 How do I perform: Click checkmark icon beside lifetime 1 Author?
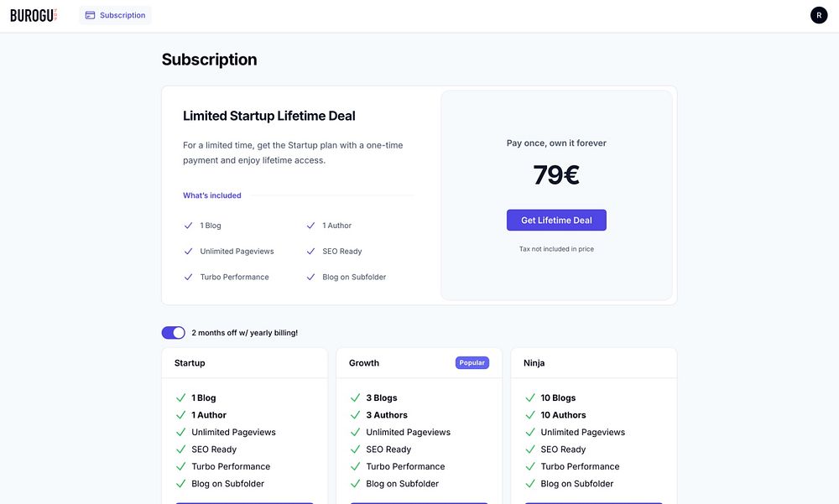coord(310,226)
